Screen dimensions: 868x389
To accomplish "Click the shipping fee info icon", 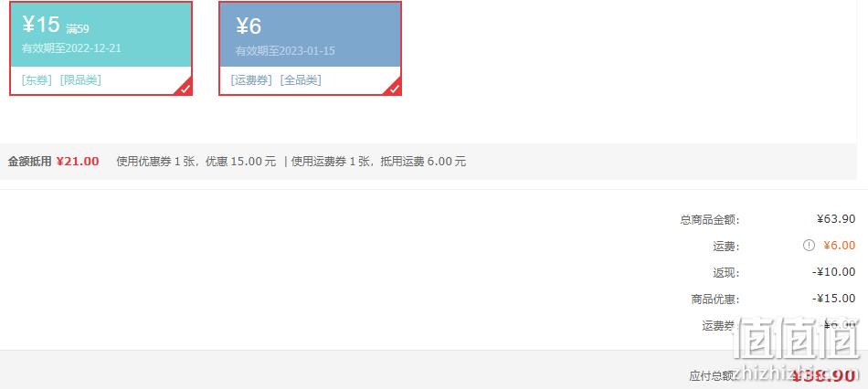I will coord(809,245).
